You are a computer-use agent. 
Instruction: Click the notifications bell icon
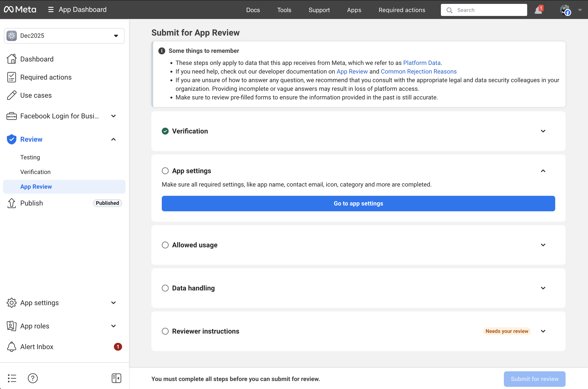coord(538,10)
